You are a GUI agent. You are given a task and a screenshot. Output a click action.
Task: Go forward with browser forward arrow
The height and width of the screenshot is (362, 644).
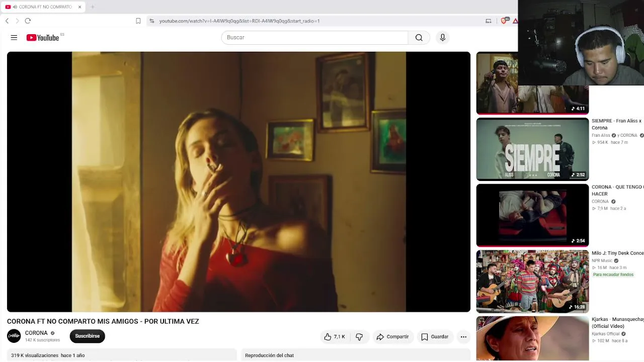point(17,21)
